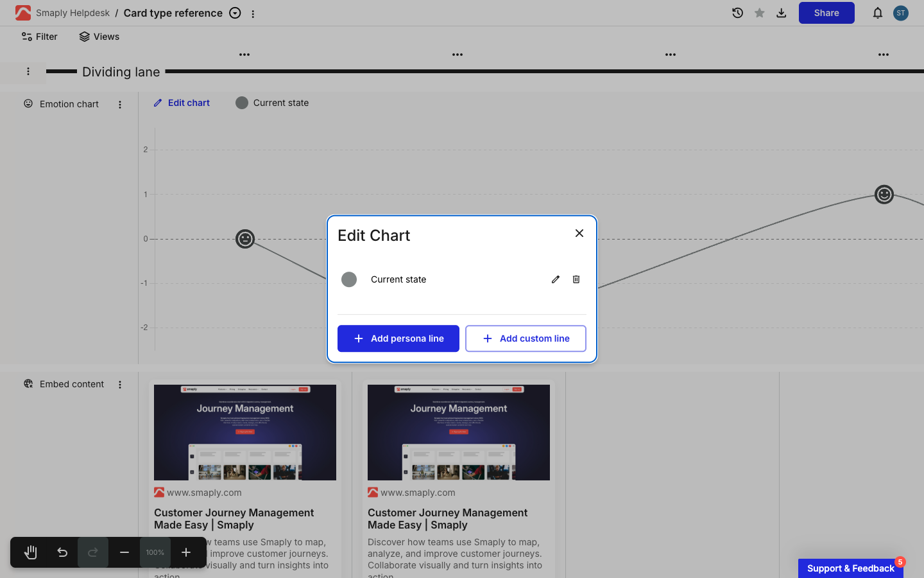Open fourth column options ellipsis above lane

(884, 55)
